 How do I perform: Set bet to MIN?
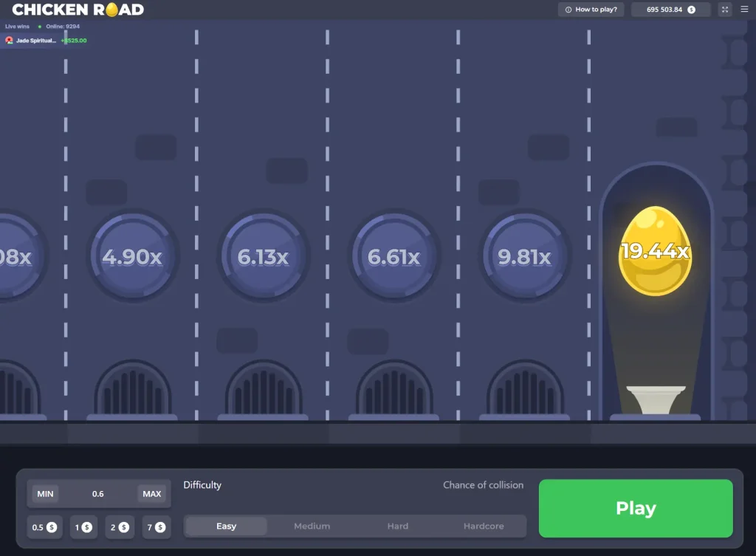[45, 494]
